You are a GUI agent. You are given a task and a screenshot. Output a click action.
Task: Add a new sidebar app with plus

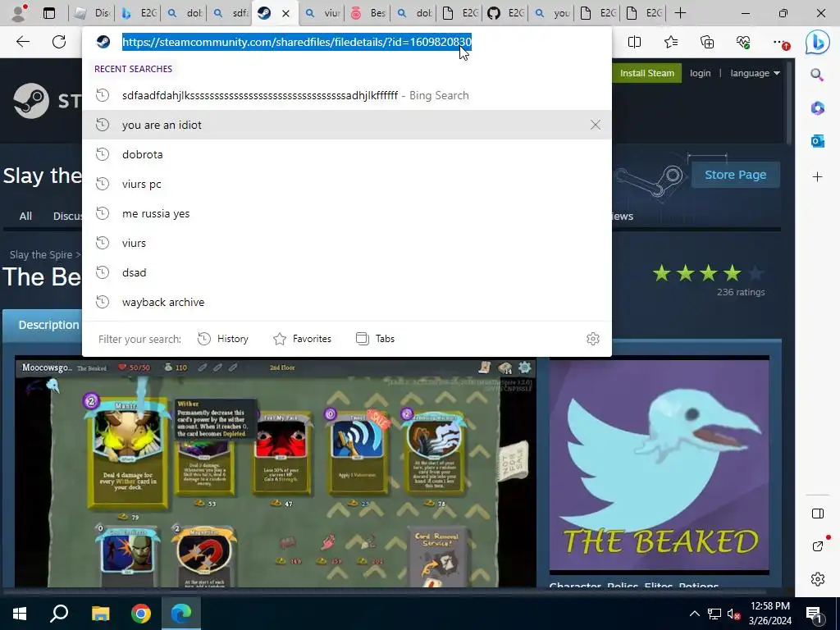(817, 177)
